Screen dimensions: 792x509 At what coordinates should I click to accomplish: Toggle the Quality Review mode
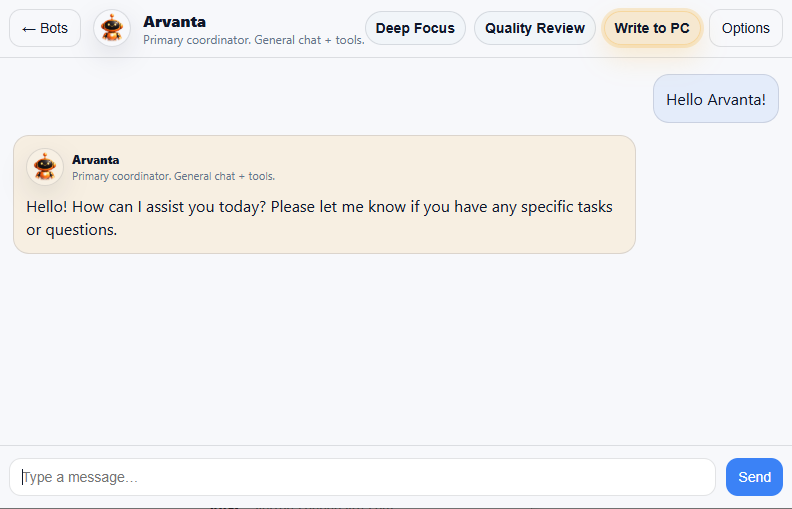coord(535,28)
